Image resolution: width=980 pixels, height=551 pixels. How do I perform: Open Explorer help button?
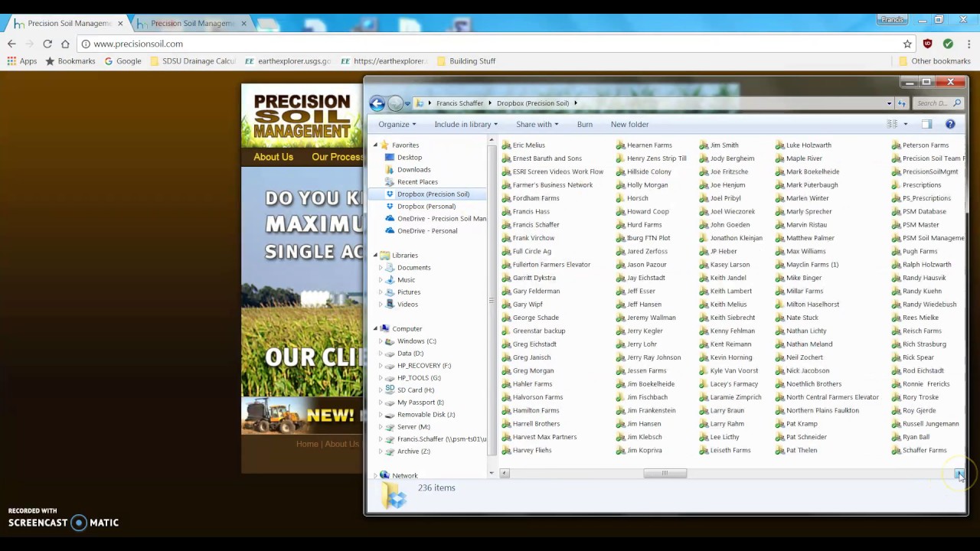(950, 124)
